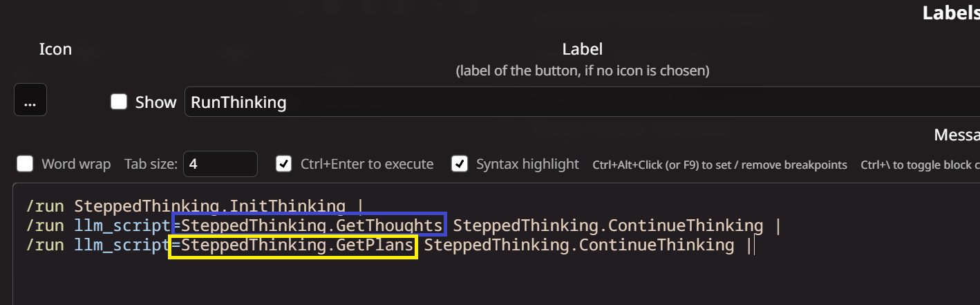Click the "Word wrap" text label
The width and height of the screenshot is (980, 305).
[x=76, y=164]
